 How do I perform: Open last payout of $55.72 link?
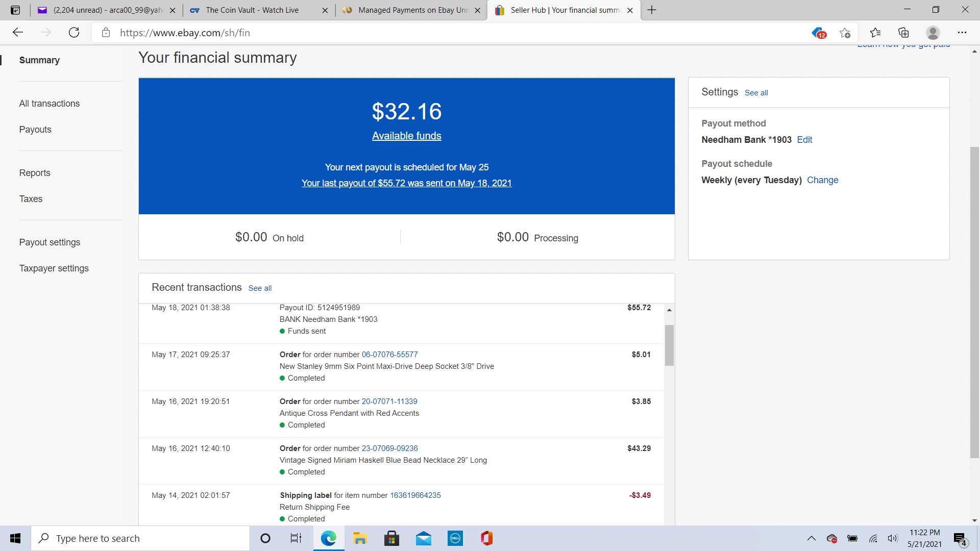point(406,183)
